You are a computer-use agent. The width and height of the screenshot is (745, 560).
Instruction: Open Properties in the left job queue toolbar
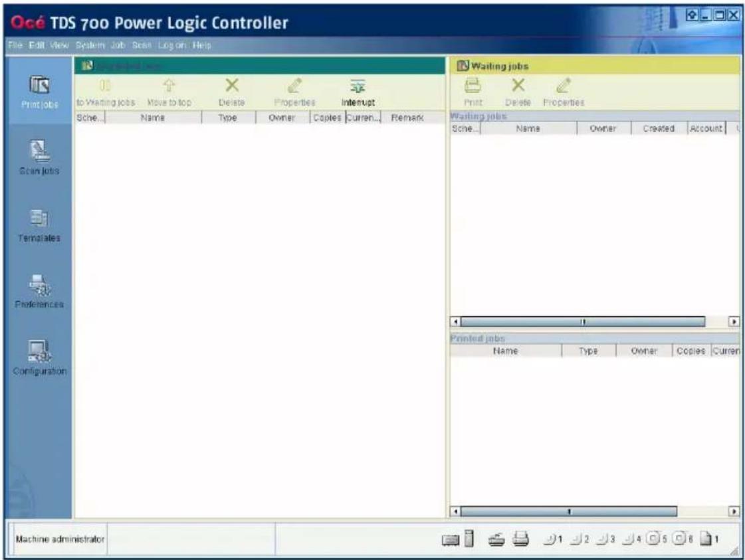(x=294, y=92)
